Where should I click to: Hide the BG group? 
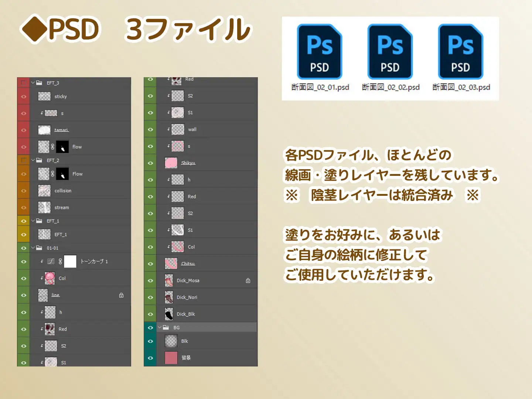pos(150,327)
